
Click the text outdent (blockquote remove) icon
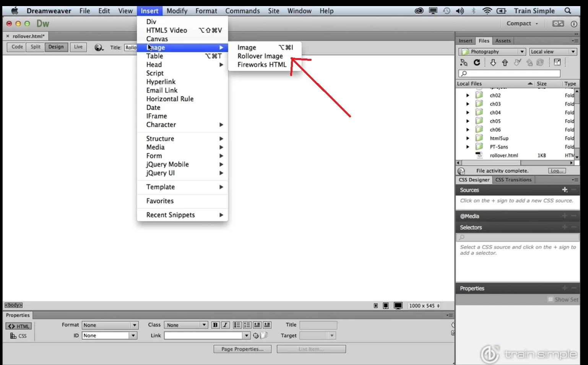[x=257, y=325]
